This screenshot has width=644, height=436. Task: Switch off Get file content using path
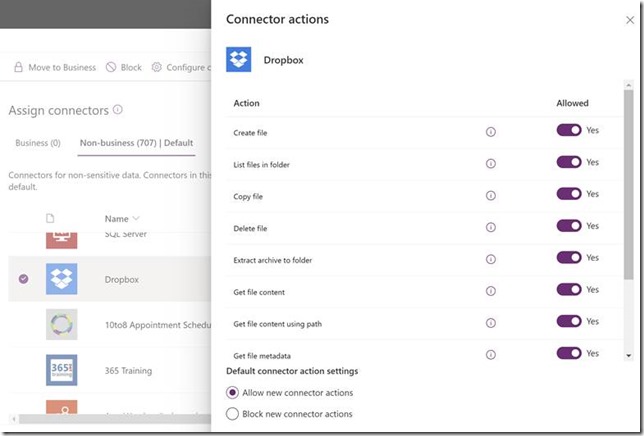coord(569,321)
